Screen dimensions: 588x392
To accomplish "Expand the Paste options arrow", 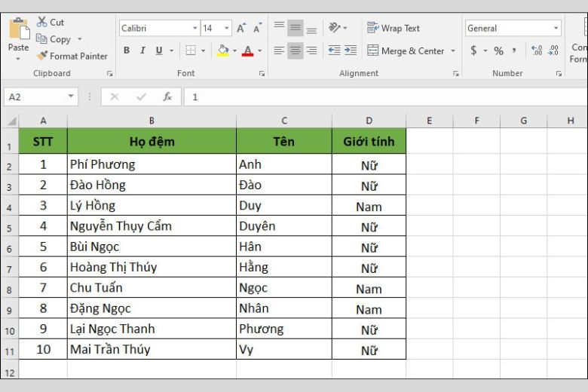I will tap(18, 59).
